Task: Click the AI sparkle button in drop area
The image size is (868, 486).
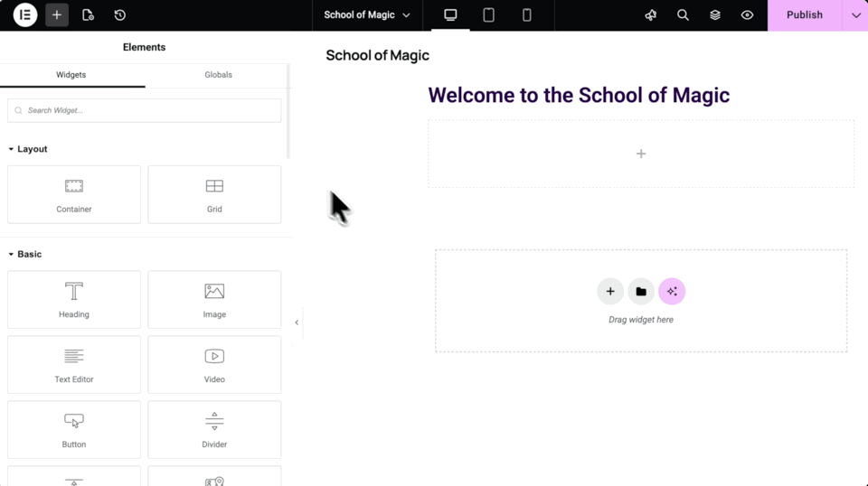Action: pos(672,292)
